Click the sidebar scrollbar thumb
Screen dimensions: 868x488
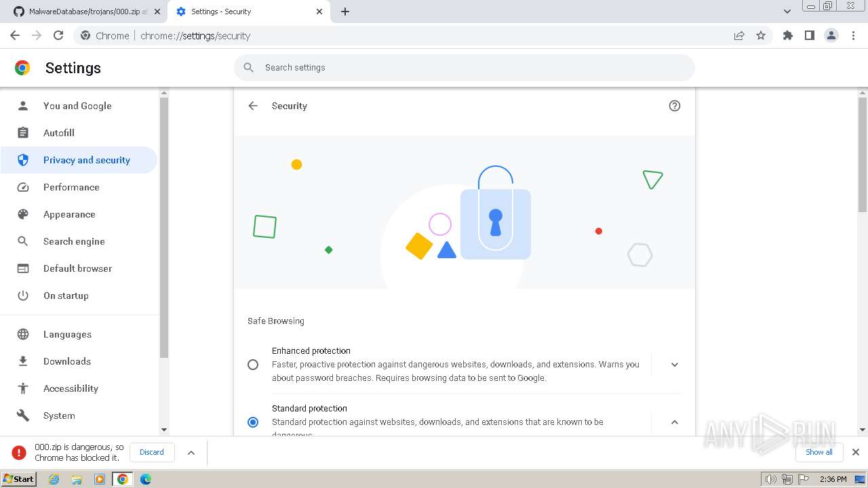[163, 228]
